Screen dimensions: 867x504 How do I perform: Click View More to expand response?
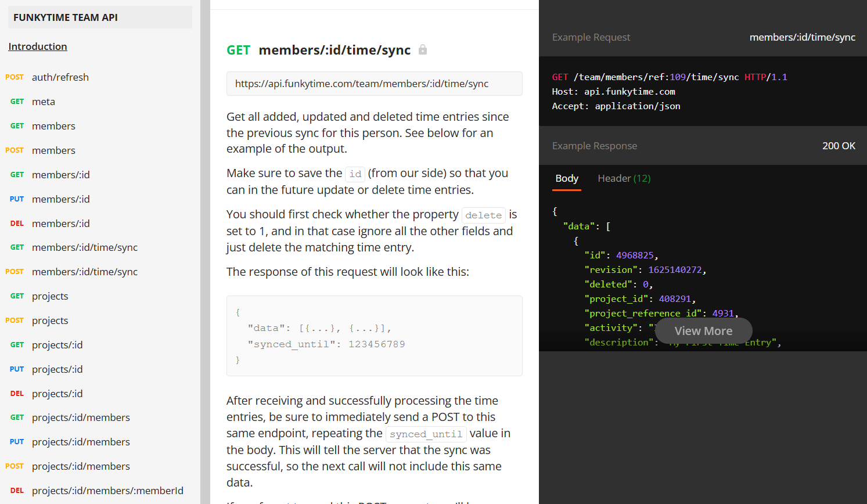pyautogui.click(x=704, y=331)
